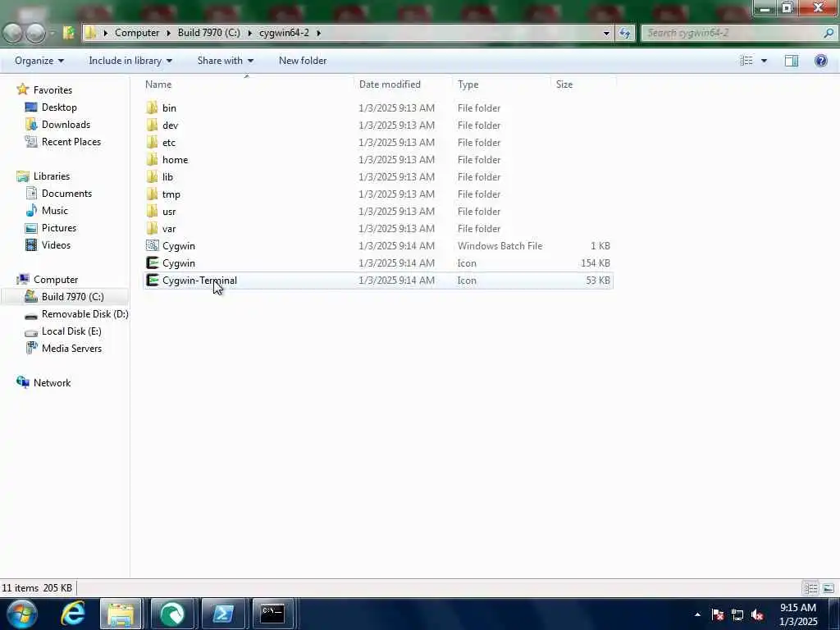
Task: Select the var folder icon
Action: tap(152, 228)
